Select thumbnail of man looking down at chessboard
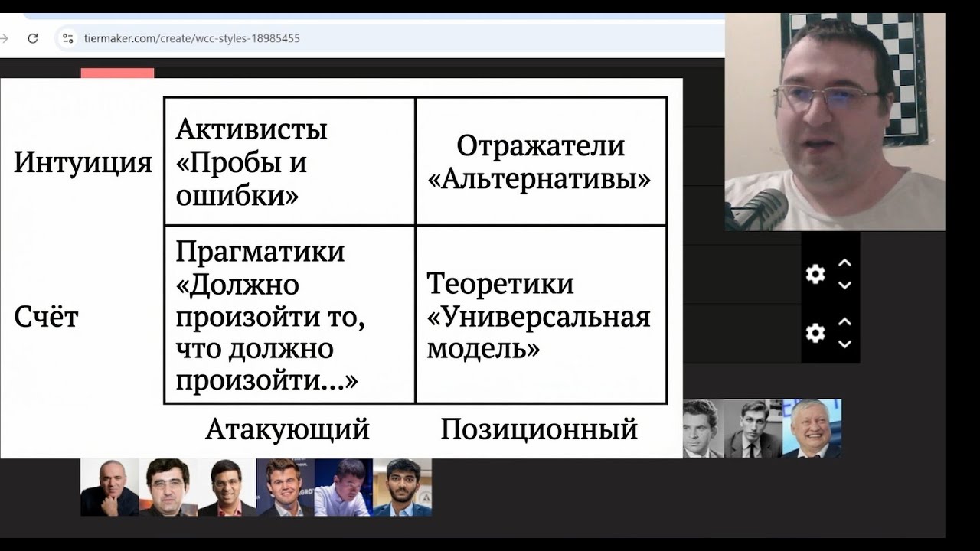The image size is (980, 551). point(344,487)
